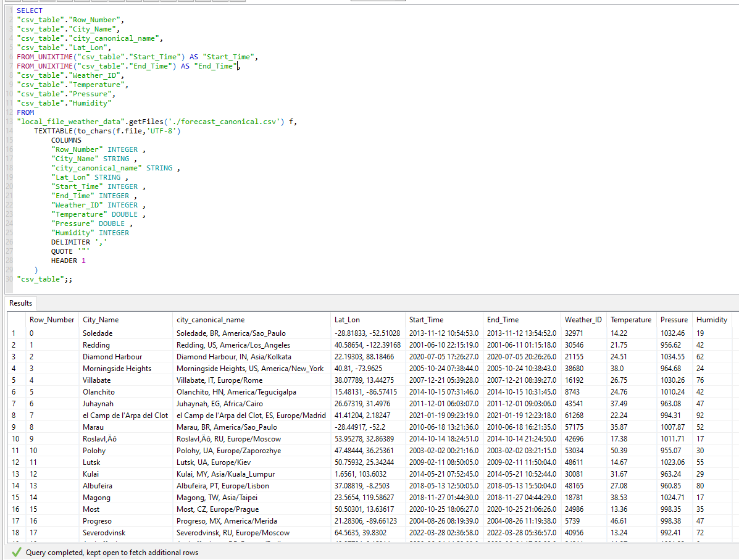Place cursor on the SELECT keyword line

[30, 10]
